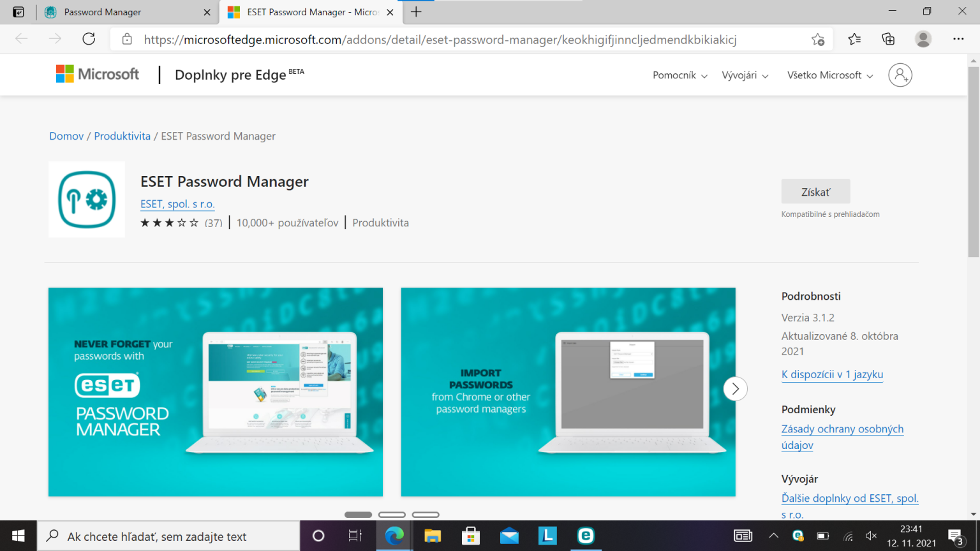Open the tab actions menu icon
The image size is (980, 551).
click(19, 12)
